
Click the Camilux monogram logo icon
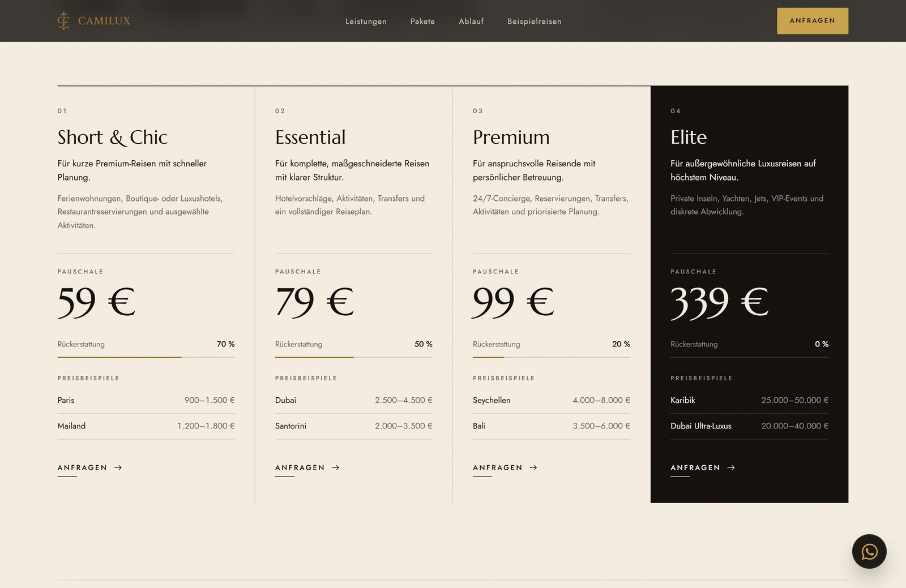pyautogui.click(x=63, y=21)
